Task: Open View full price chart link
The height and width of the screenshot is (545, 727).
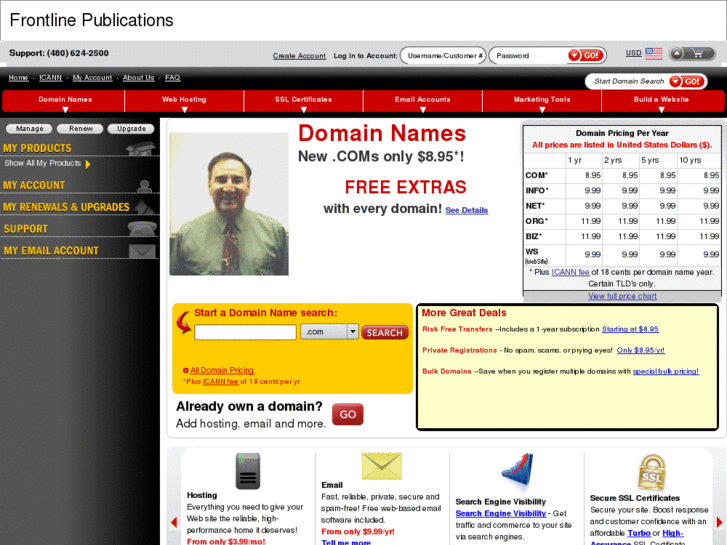Action: 622,296
